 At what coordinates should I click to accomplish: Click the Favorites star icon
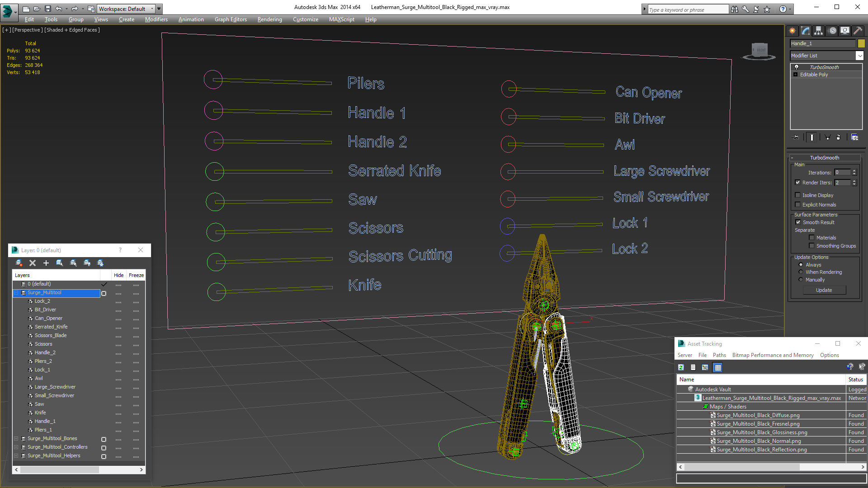[767, 9]
